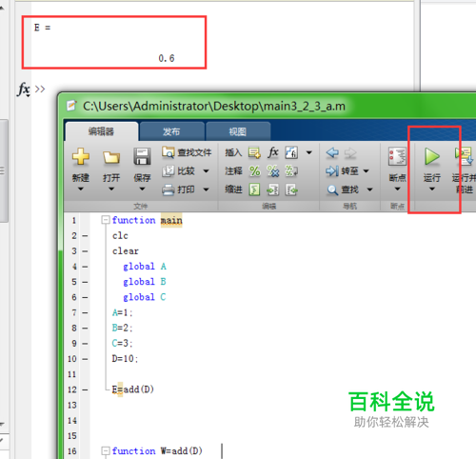
Task: Open the Open (打开) dropdown arrow
Action: pyautogui.click(x=111, y=190)
